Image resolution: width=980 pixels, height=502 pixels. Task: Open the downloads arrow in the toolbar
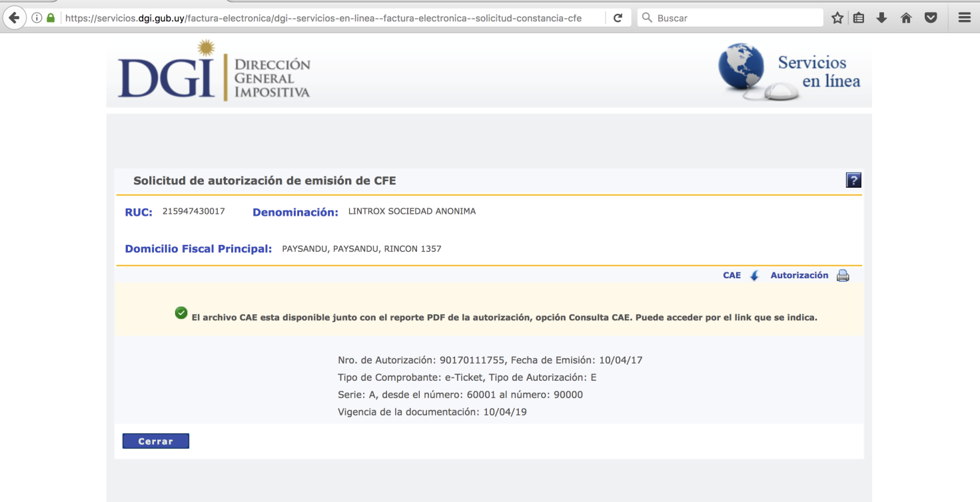pos(882,18)
